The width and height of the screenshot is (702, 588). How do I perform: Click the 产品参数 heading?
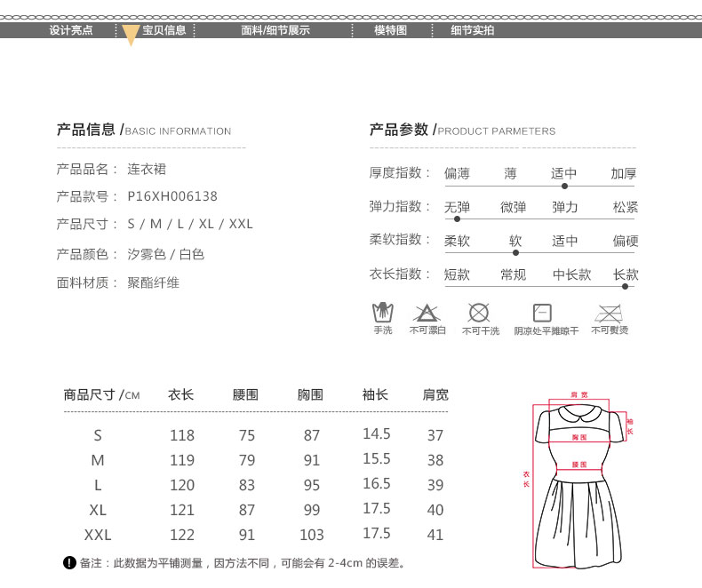(399, 130)
